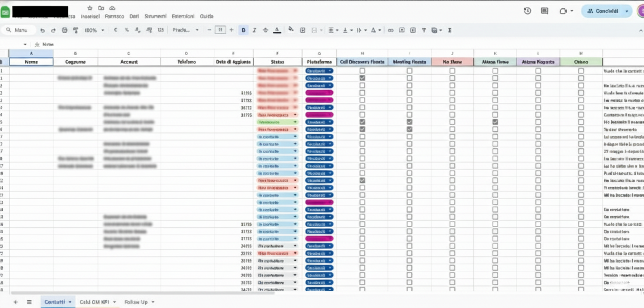644x308 pixels.
Task: Toggle bold formatting
Action: [244, 30]
